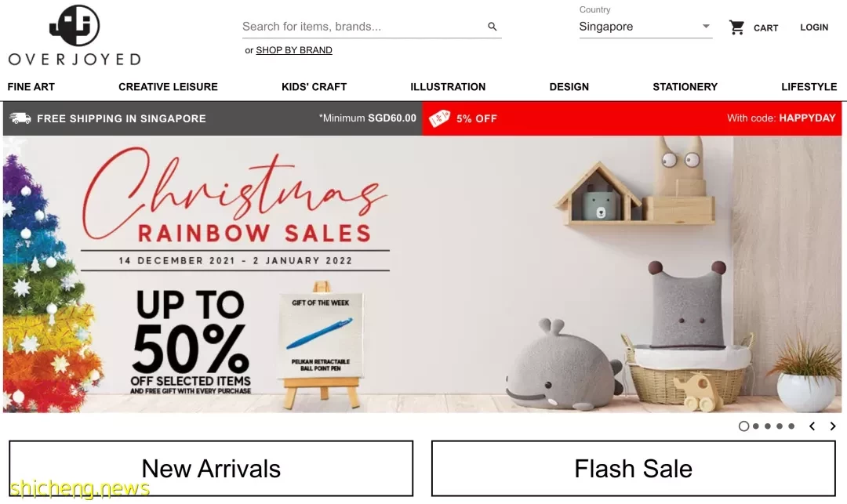
Task: Follow the Shop by Brand link
Action: [294, 50]
